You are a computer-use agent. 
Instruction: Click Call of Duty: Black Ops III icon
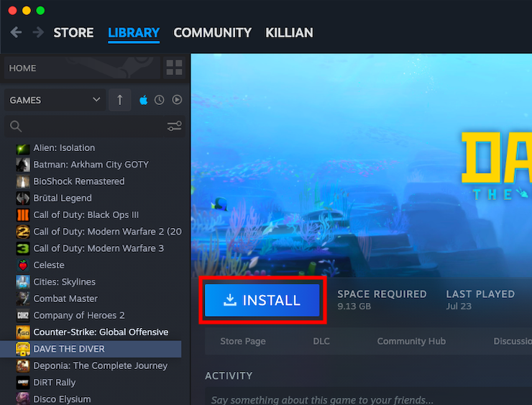[x=23, y=215]
